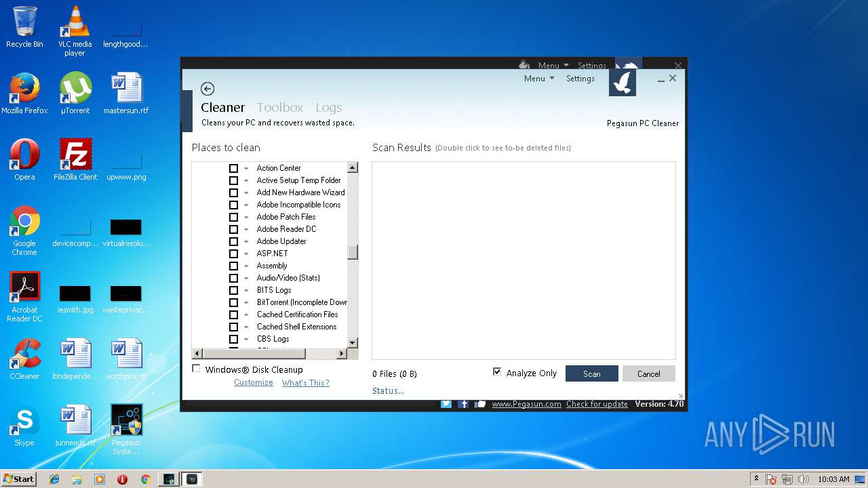Select the mastersun.rtf desktop file

(126, 94)
